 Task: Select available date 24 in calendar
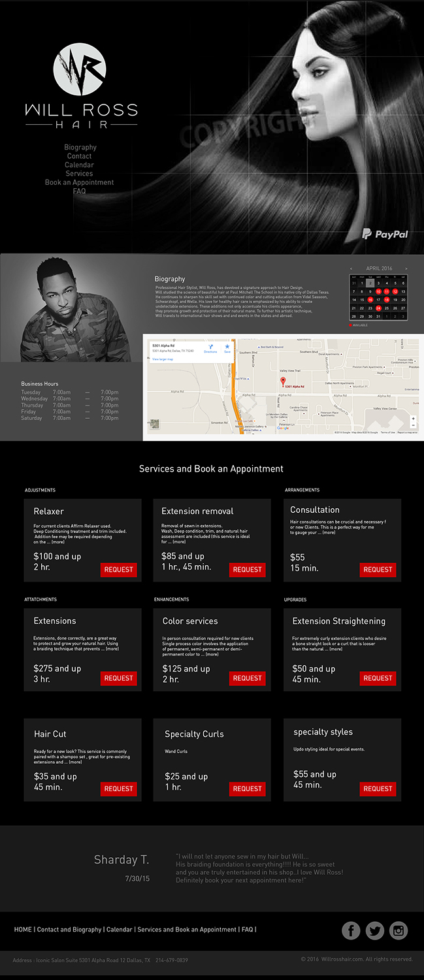point(378,308)
